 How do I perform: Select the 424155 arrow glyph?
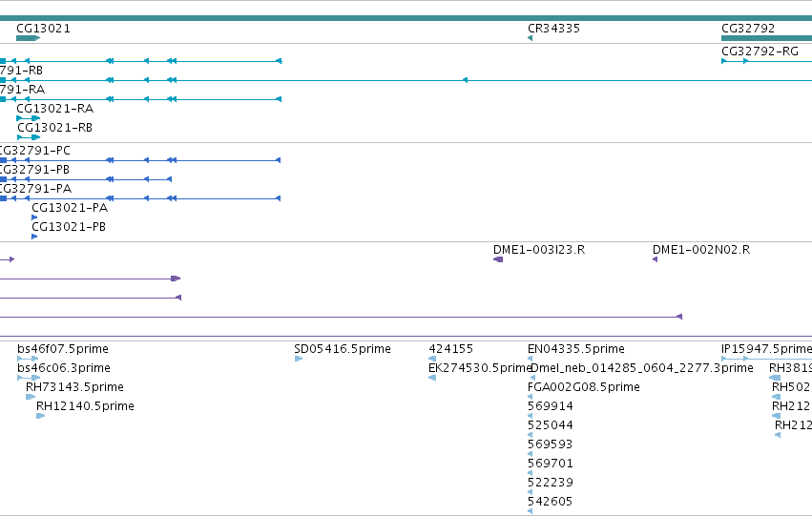coord(432,359)
